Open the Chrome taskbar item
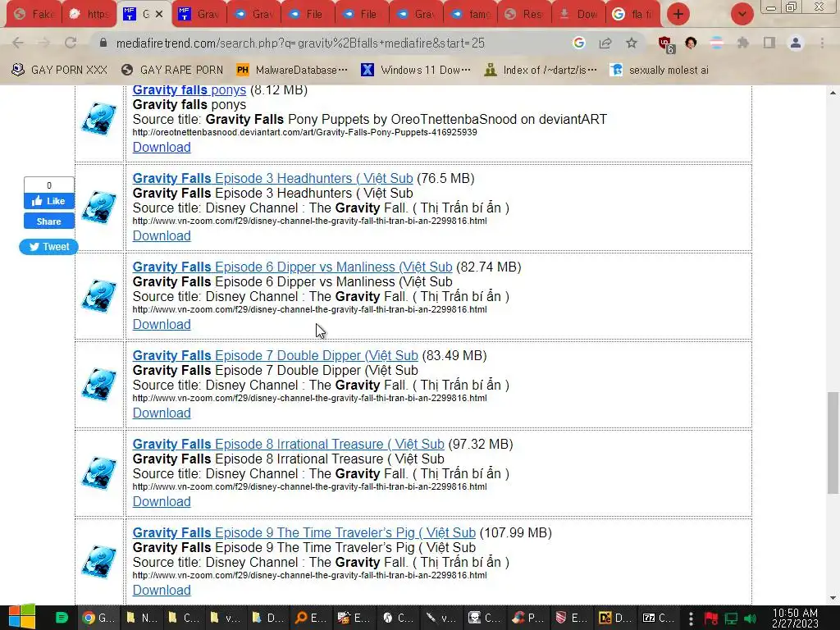Image resolution: width=840 pixels, height=630 pixels. 98,618
